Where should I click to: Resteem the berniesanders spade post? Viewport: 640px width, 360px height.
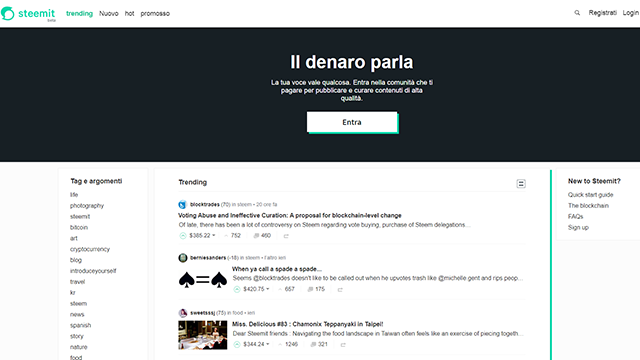pos(340,289)
